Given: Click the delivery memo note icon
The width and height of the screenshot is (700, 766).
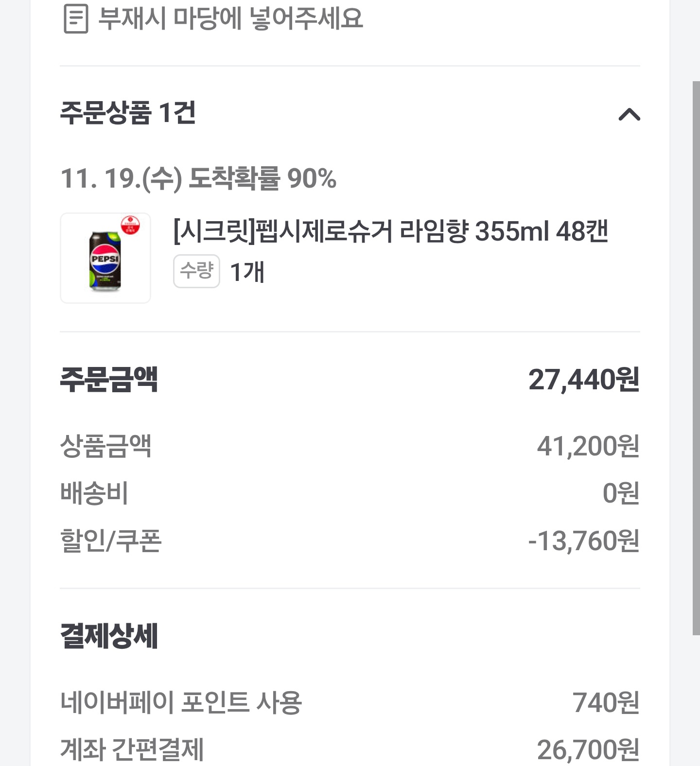Looking at the screenshot, I should [76, 19].
